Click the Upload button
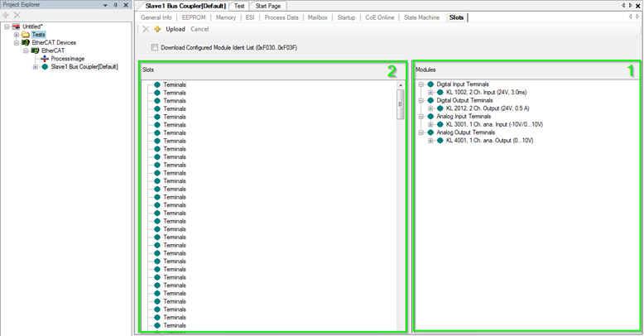 [175, 29]
